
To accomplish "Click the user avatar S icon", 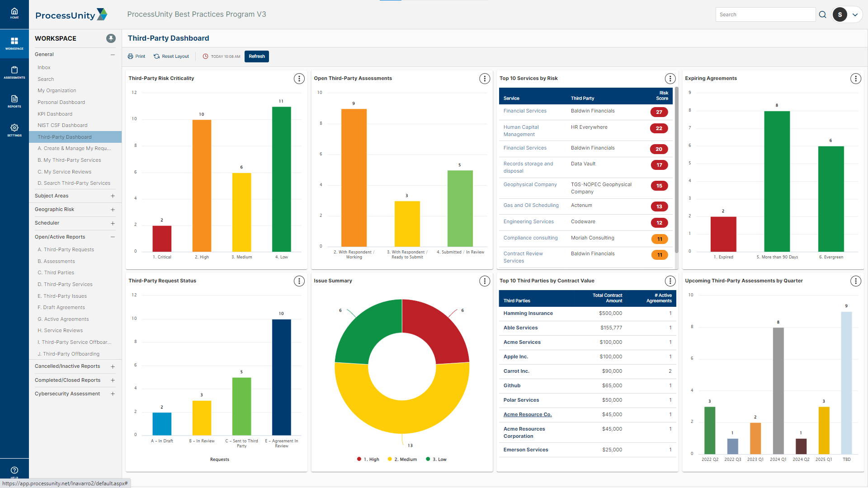I will click(x=840, y=14).
